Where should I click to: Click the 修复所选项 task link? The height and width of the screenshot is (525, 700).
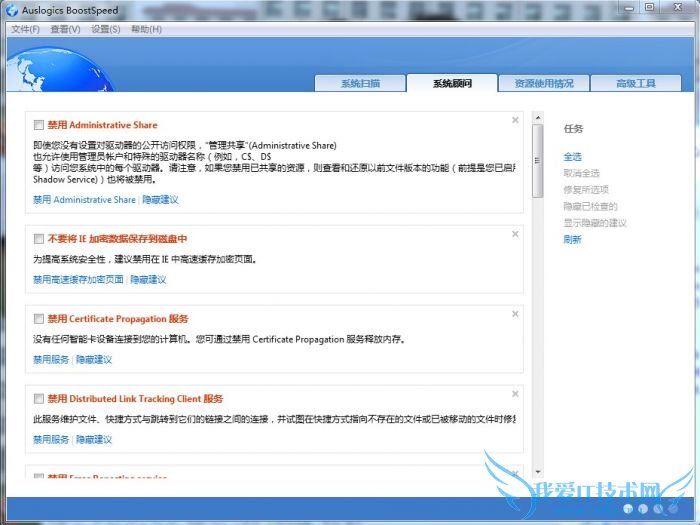(586, 190)
